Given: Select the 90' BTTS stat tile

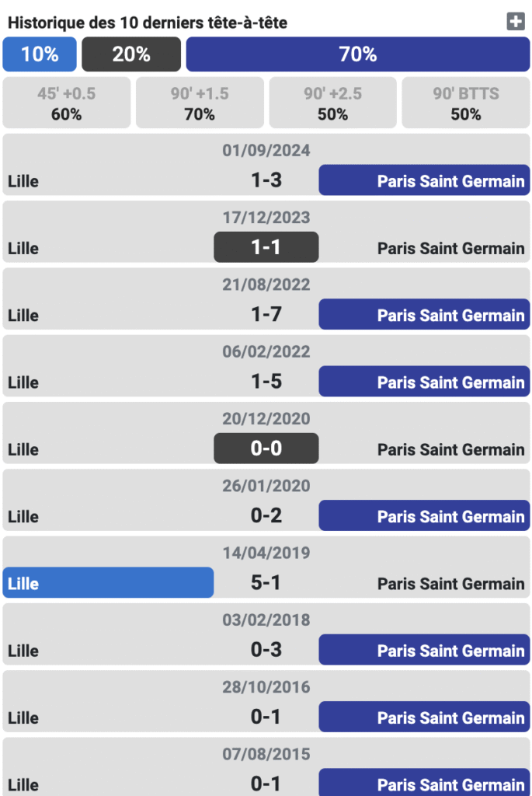Looking at the screenshot, I should (465, 103).
